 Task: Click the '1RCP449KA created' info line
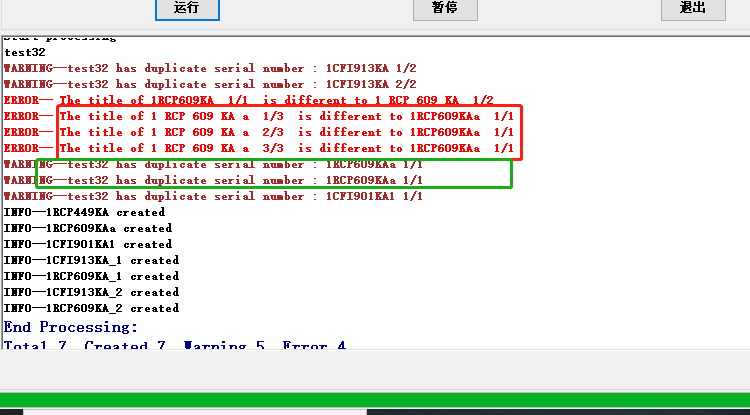[x=85, y=212]
